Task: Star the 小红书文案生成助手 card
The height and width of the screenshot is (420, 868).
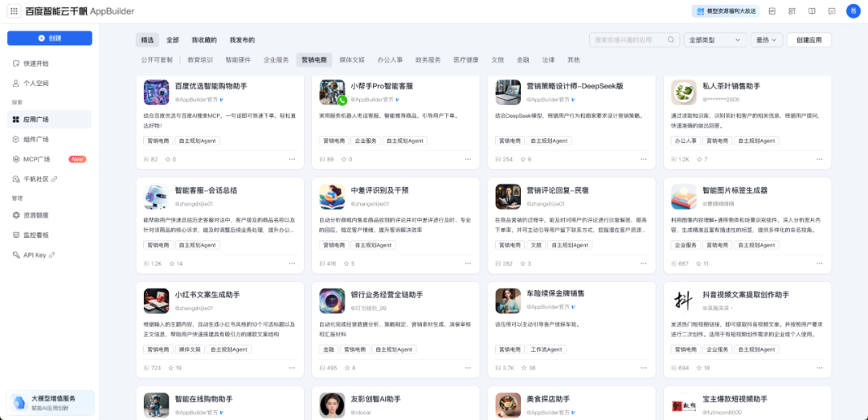Action: tap(170, 368)
